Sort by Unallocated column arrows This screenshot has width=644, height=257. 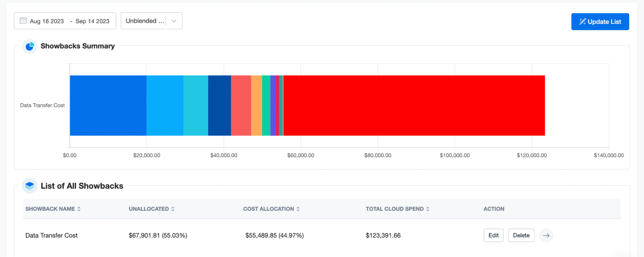pyautogui.click(x=173, y=209)
